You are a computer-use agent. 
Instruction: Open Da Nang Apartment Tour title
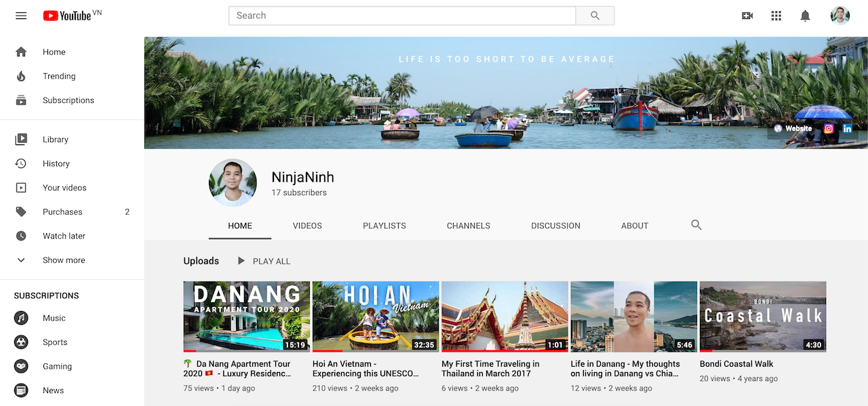coord(239,369)
